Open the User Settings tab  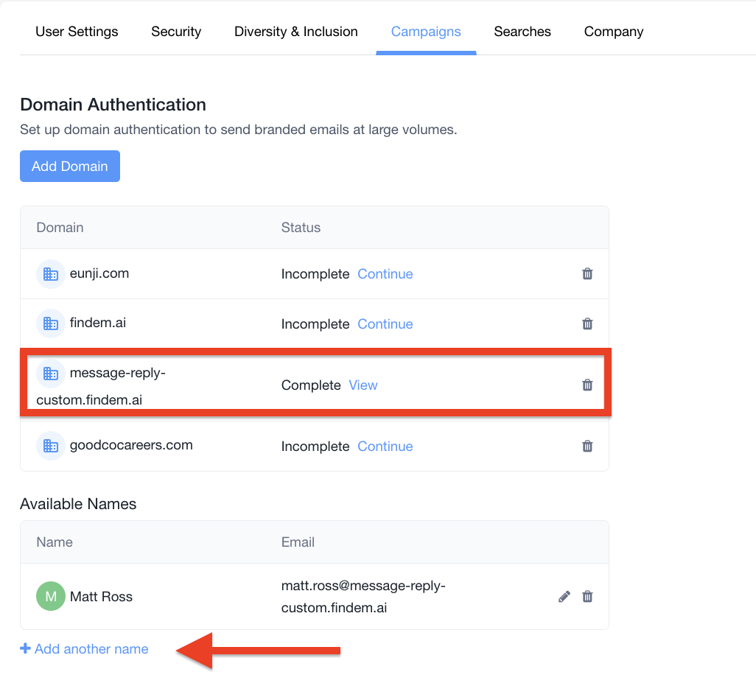77,32
